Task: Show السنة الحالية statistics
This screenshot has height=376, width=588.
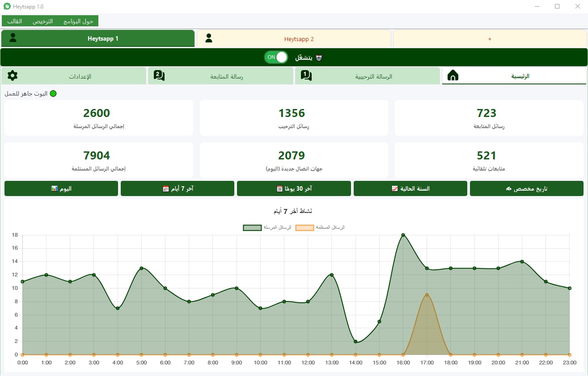Action: [x=410, y=188]
